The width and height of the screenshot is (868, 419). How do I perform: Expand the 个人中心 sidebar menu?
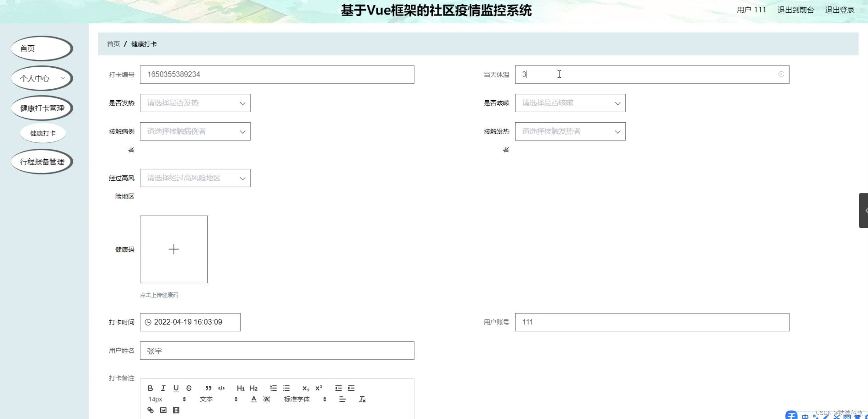tap(42, 78)
